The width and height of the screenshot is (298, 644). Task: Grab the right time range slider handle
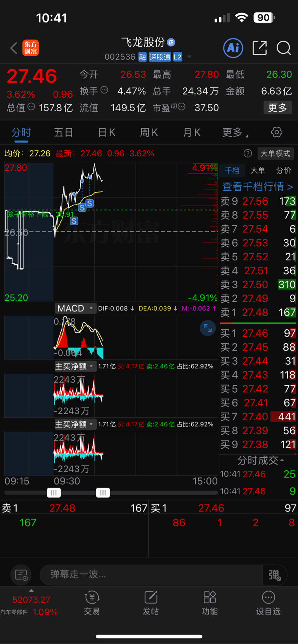pos(103,493)
